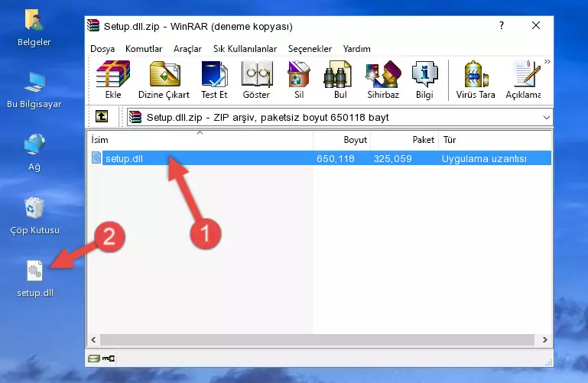This screenshot has height=383, width=588.
Task: Sort by the Paket column header
Action: point(404,140)
